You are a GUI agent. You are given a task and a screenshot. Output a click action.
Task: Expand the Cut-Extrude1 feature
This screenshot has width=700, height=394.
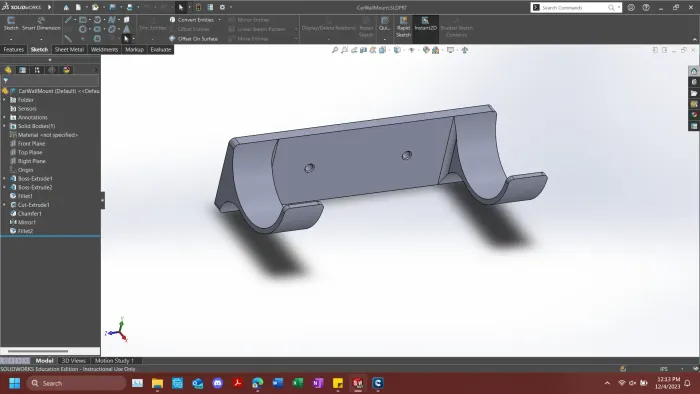(4, 205)
